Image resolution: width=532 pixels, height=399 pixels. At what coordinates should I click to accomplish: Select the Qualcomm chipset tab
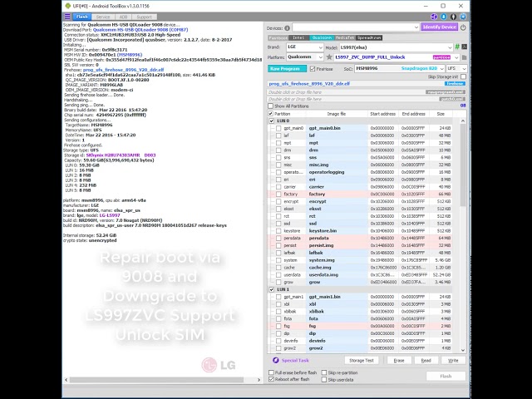[322, 37]
